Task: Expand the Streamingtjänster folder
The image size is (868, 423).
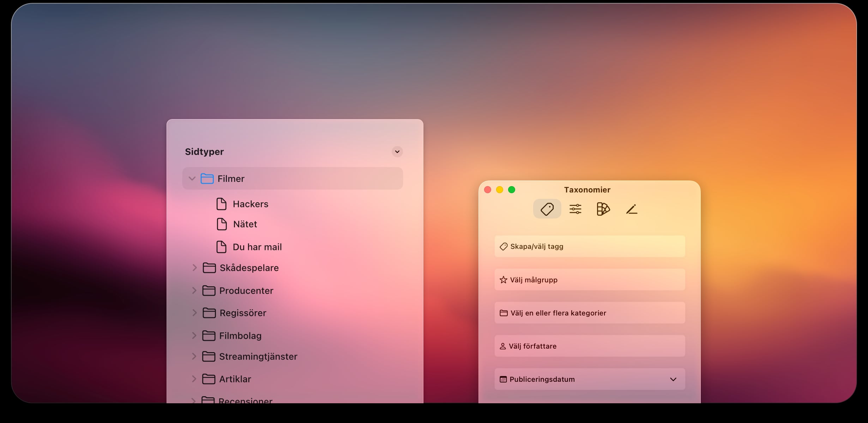Action: (x=194, y=356)
